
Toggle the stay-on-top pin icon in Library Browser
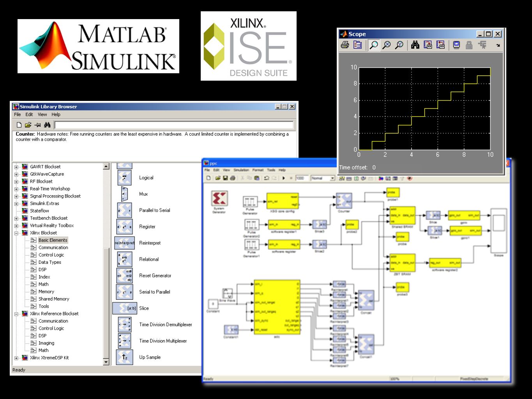[38, 125]
